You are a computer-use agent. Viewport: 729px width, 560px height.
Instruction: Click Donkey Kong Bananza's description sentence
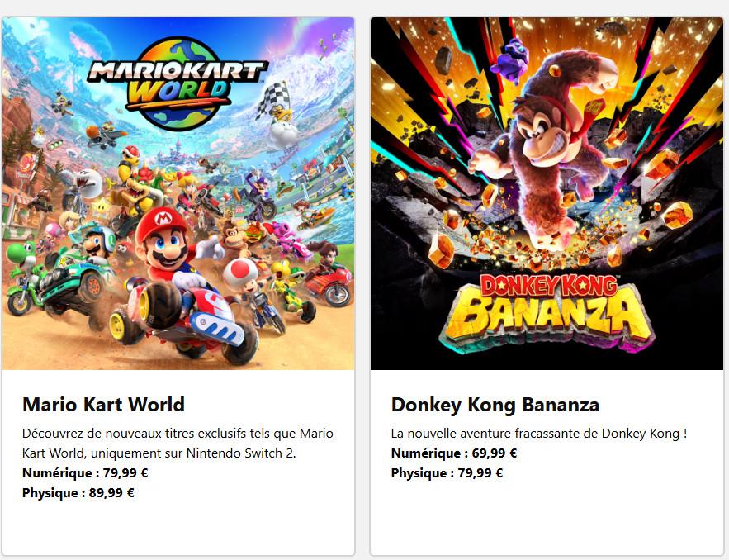(x=538, y=434)
